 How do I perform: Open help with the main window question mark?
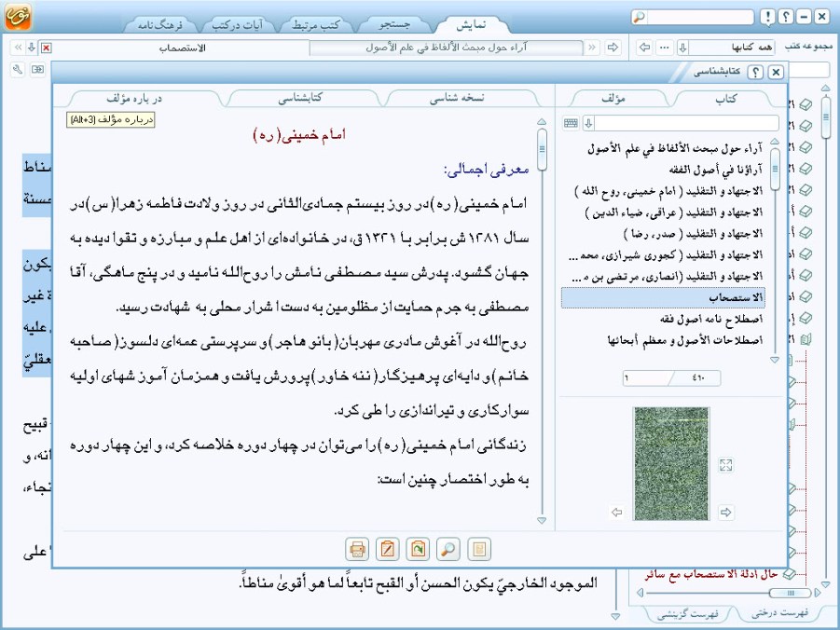tap(785, 17)
